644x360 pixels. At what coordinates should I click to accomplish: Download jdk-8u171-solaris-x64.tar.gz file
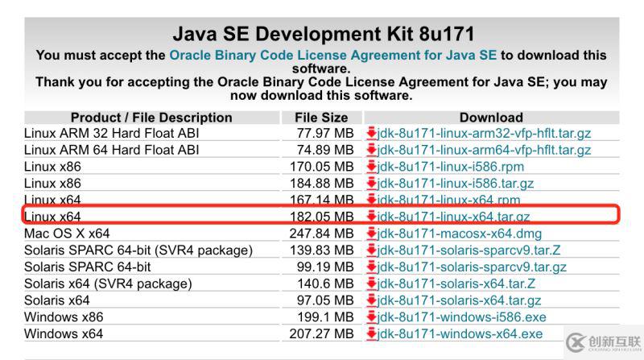[459, 300]
